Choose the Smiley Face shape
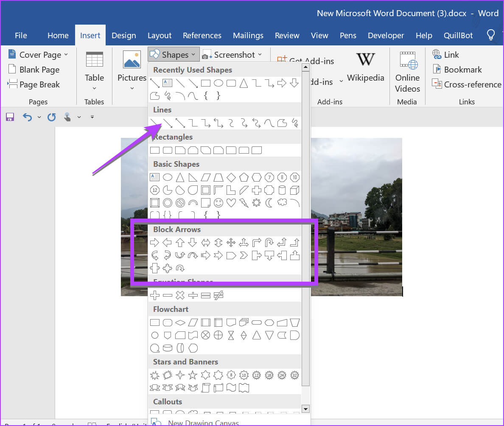The image size is (504, 426). point(218,202)
